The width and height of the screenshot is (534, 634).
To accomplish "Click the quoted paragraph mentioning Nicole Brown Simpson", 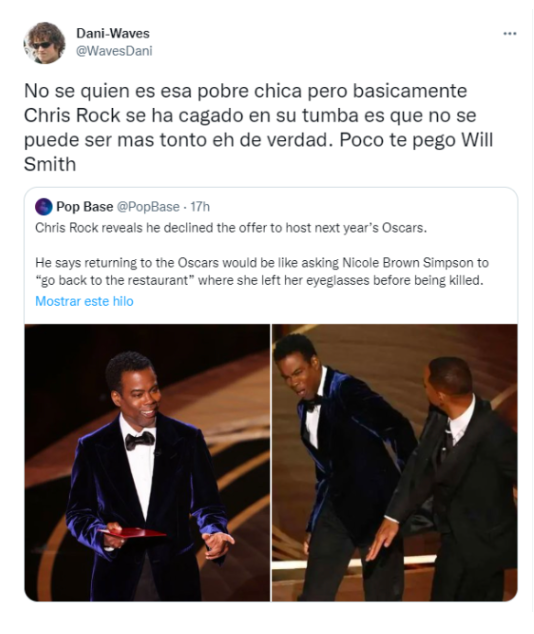I will tap(262, 271).
